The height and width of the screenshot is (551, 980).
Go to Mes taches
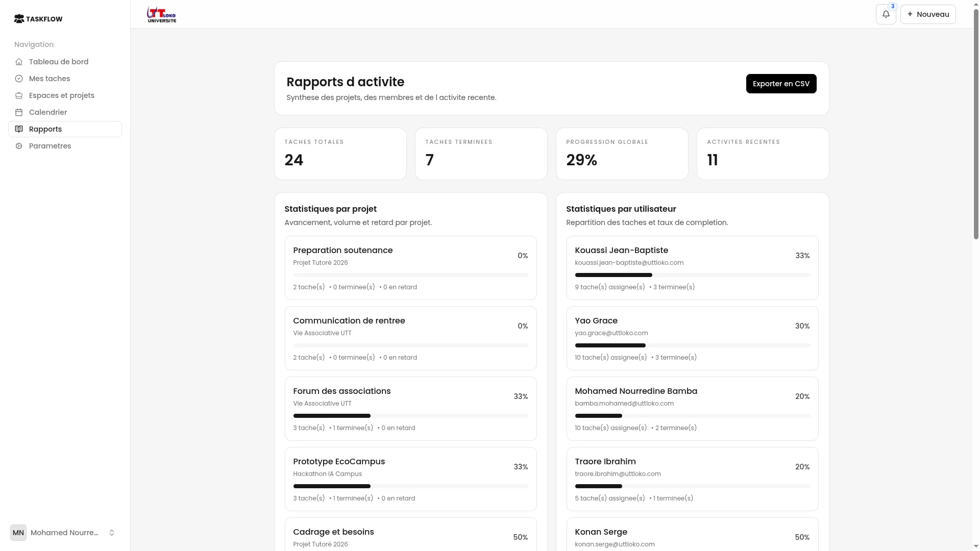point(65,79)
